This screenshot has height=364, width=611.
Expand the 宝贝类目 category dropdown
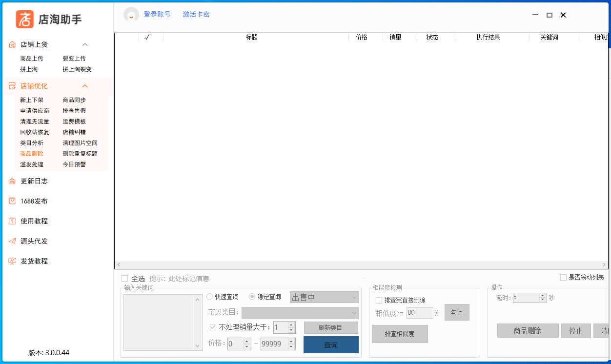[300, 312]
